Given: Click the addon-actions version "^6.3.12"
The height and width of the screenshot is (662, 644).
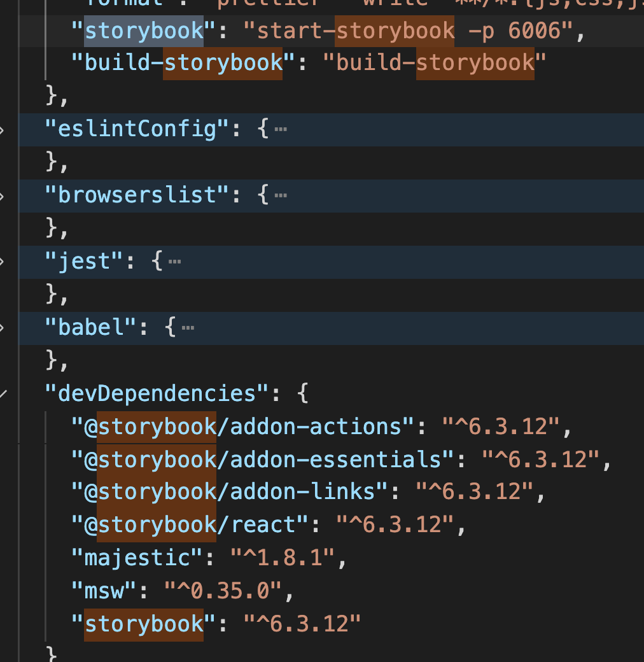Looking at the screenshot, I should [501, 427].
